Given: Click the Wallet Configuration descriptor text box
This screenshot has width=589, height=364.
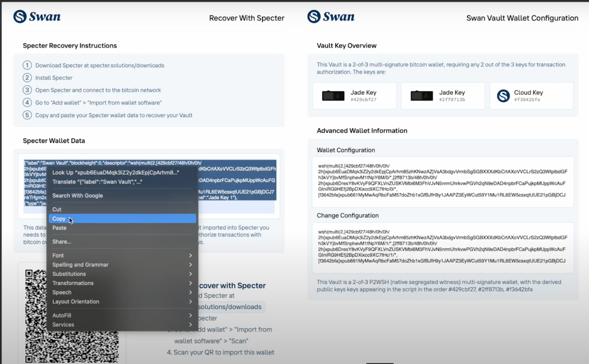Looking at the screenshot, I should pos(443,182).
